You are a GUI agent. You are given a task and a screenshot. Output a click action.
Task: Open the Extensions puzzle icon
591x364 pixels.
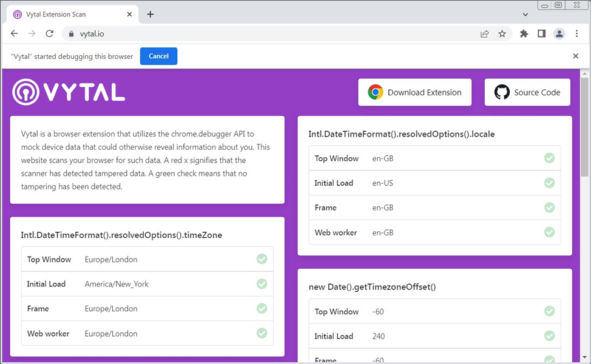[524, 34]
